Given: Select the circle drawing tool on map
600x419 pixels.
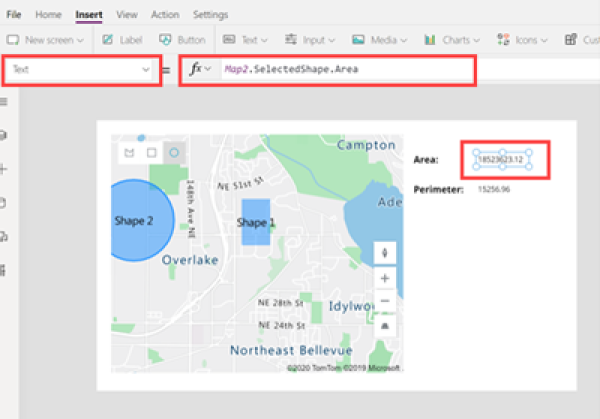Looking at the screenshot, I should pos(174,153).
